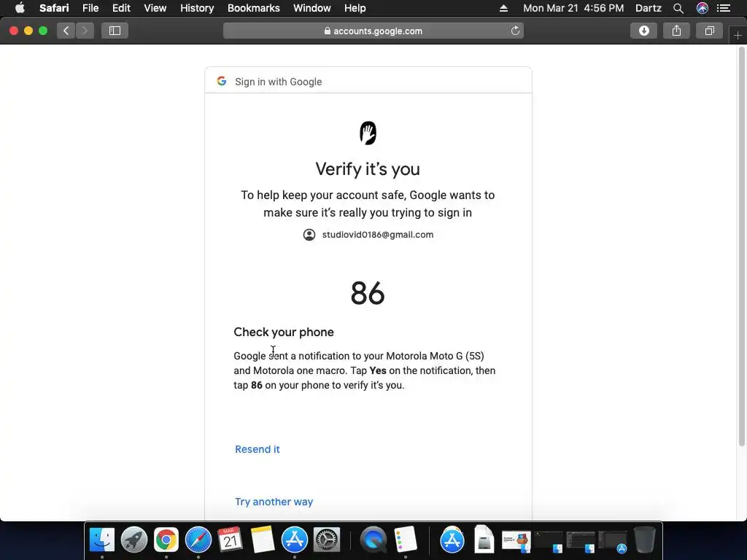Open Notes from the Dock
This screenshot has width=747, height=560.
click(x=263, y=540)
